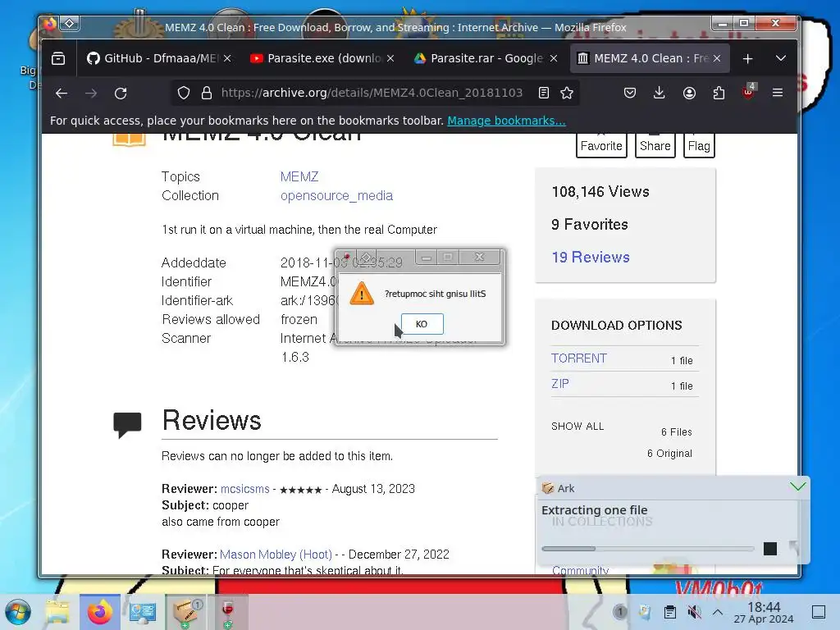Open the Firefox hamburger menu

click(x=778, y=94)
